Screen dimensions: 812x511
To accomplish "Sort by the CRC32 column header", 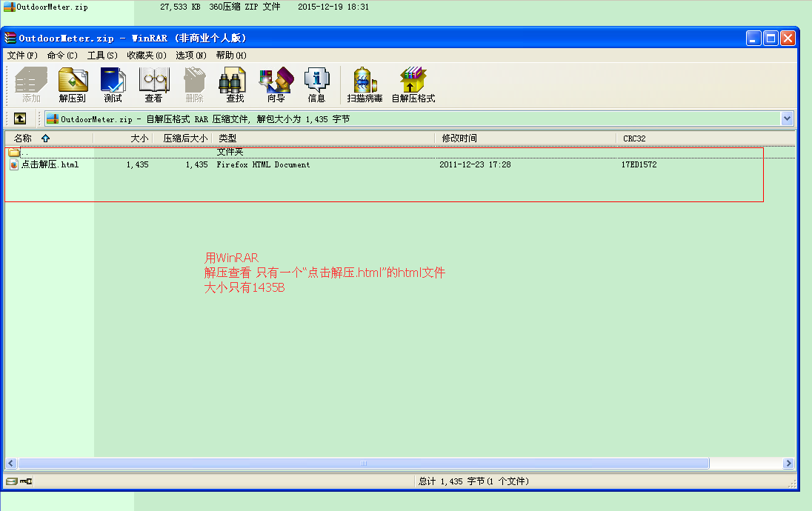I will click(706, 138).
